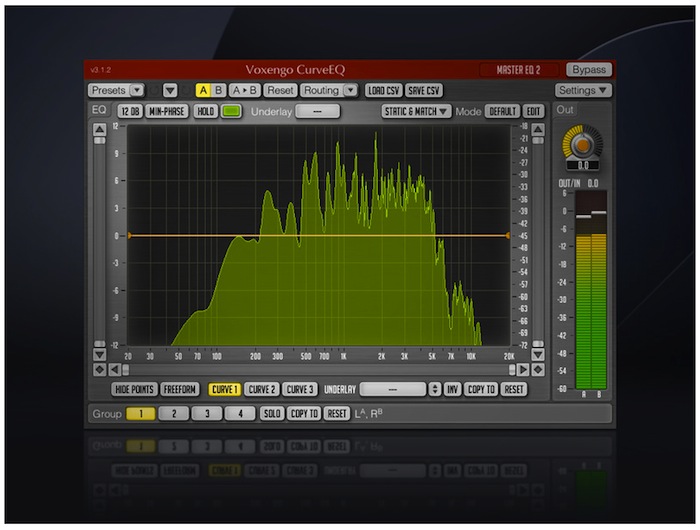
Task: Click the underlay up/down stepper
Action: [435, 389]
